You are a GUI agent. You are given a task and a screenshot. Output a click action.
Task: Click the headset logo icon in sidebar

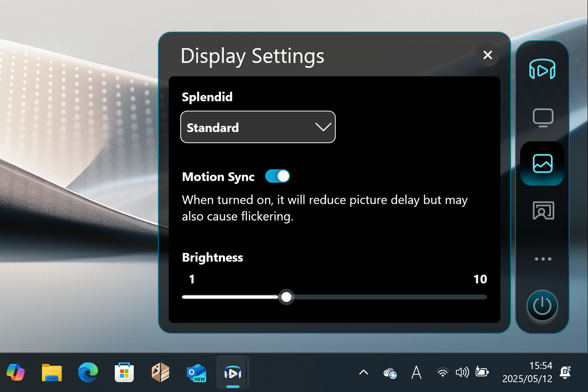542,70
